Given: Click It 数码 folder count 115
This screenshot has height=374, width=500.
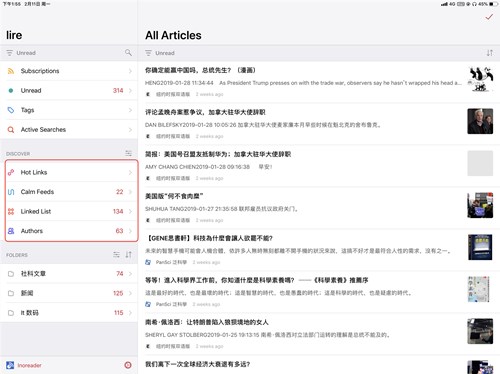Looking at the screenshot, I should [118, 313].
